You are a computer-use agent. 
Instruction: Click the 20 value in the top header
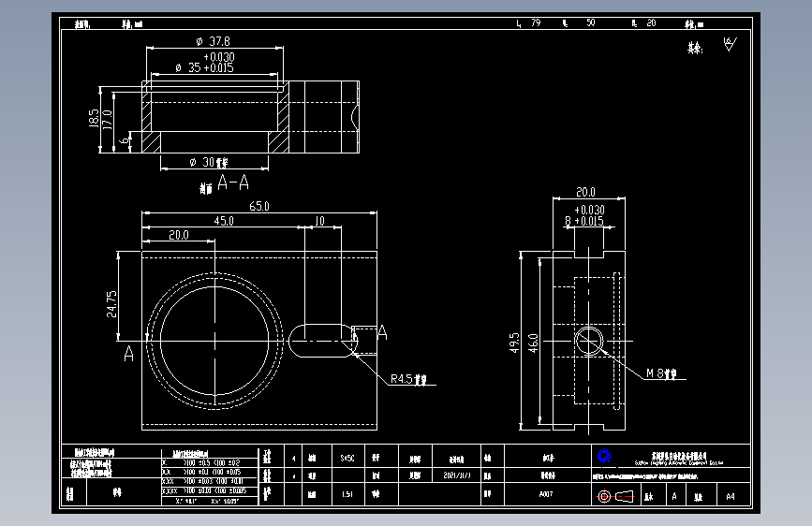point(651,22)
